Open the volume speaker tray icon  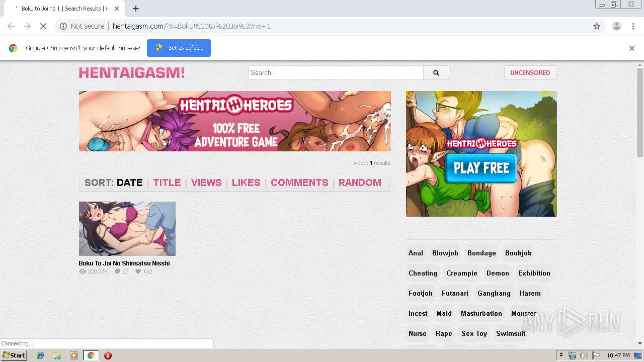pos(584,355)
